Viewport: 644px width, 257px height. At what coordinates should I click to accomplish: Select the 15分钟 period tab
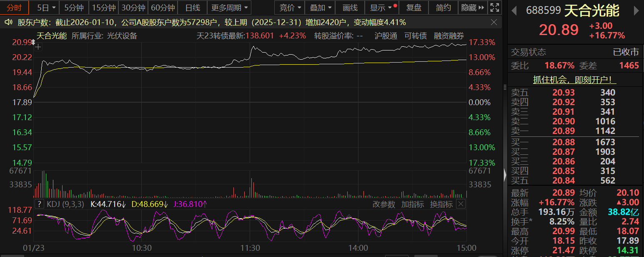pyautogui.click(x=104, y=8)
